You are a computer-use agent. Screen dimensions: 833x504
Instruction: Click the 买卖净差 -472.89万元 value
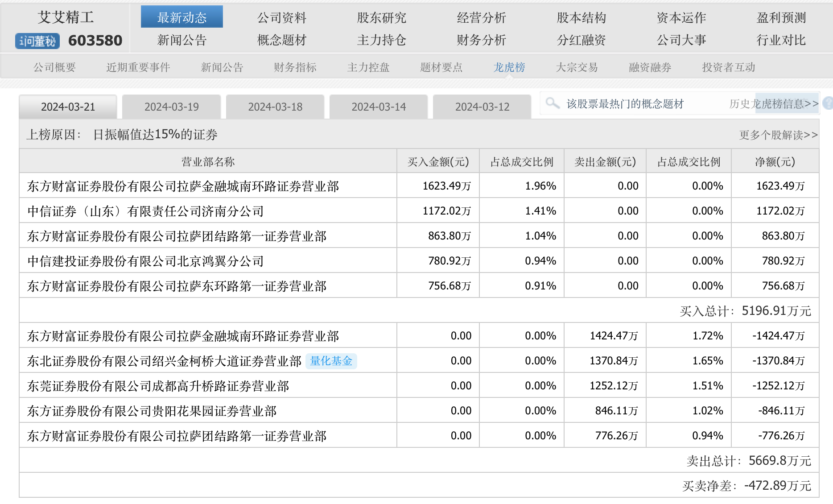[x=747, y=486]
